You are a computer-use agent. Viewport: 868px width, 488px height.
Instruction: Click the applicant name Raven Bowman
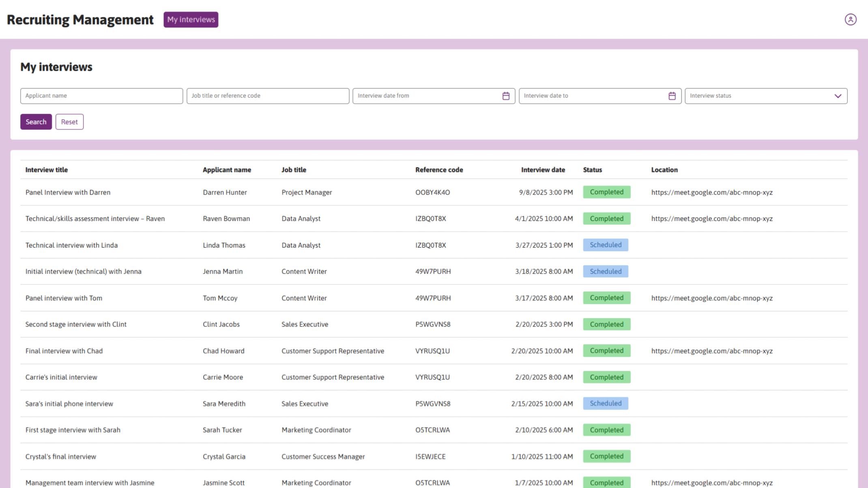click(x=226, y=219)
